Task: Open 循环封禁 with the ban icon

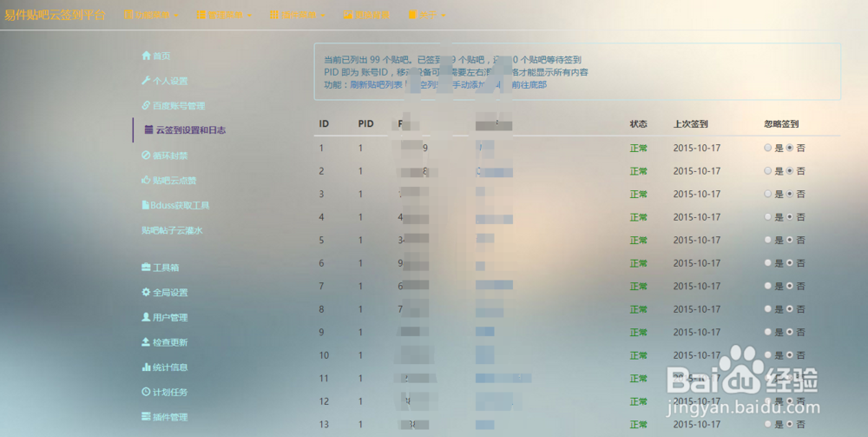Action: pyautogui.click(x=164, y=156)
